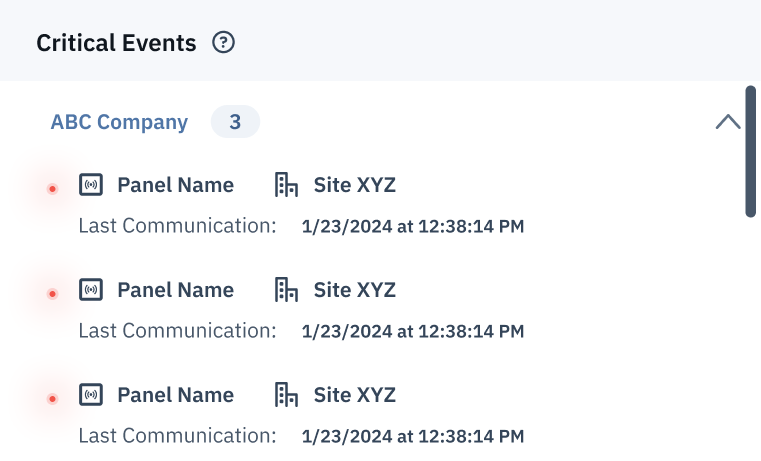761x461 pixels.
Task: Open the first Site XYZ label
Action: 355,185
